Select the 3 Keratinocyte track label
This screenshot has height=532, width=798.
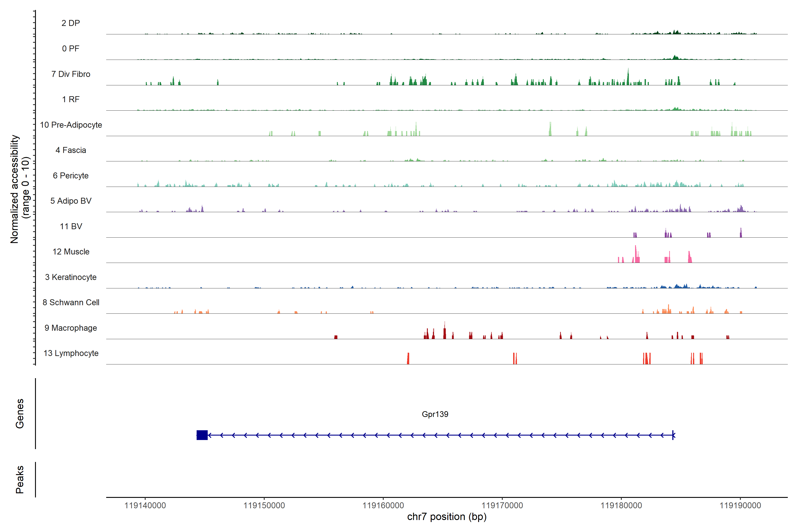click(70, 277)
